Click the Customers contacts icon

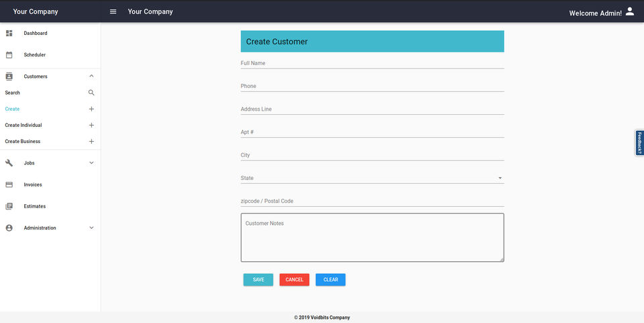(9, 77)
